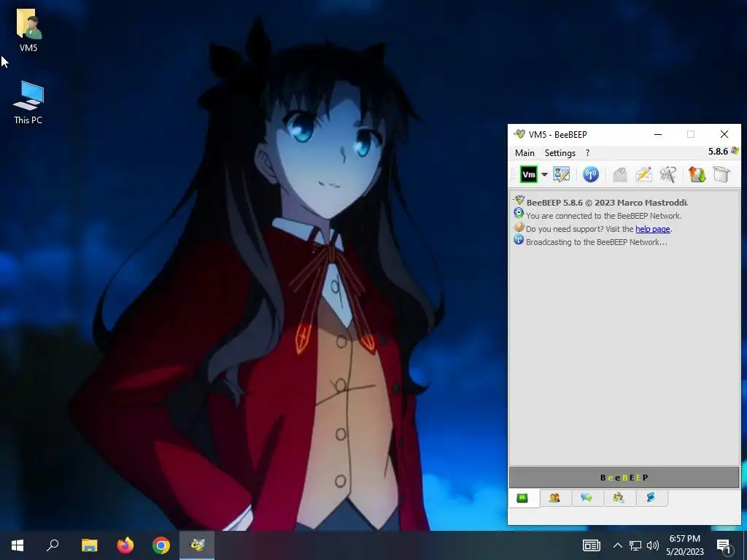
Task: Minimize the BeeBEEP window
Action: (658, 134)
